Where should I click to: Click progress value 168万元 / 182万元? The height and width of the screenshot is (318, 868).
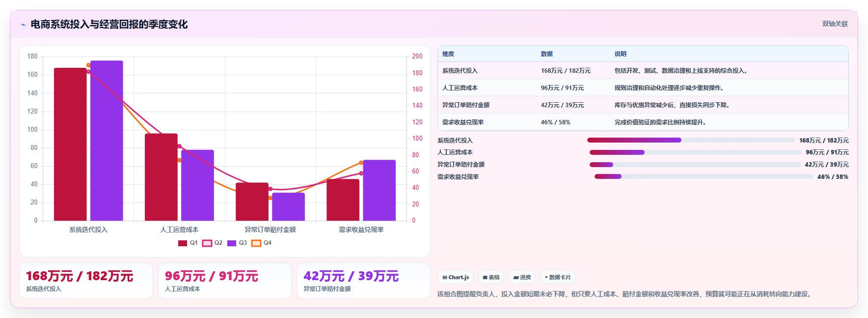click(824, 141)
